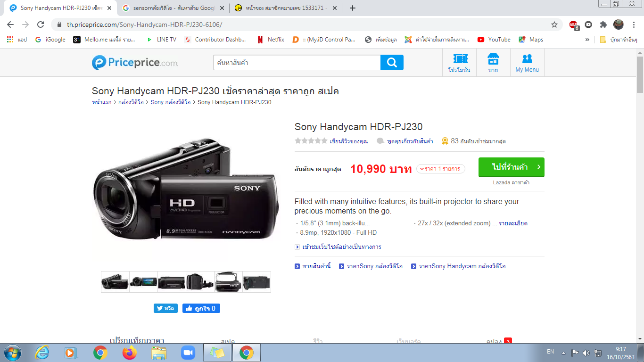Show hidden bookmarks with the » chevron
The height and width of the screenshot is (362, 644).
coord(587,40)
